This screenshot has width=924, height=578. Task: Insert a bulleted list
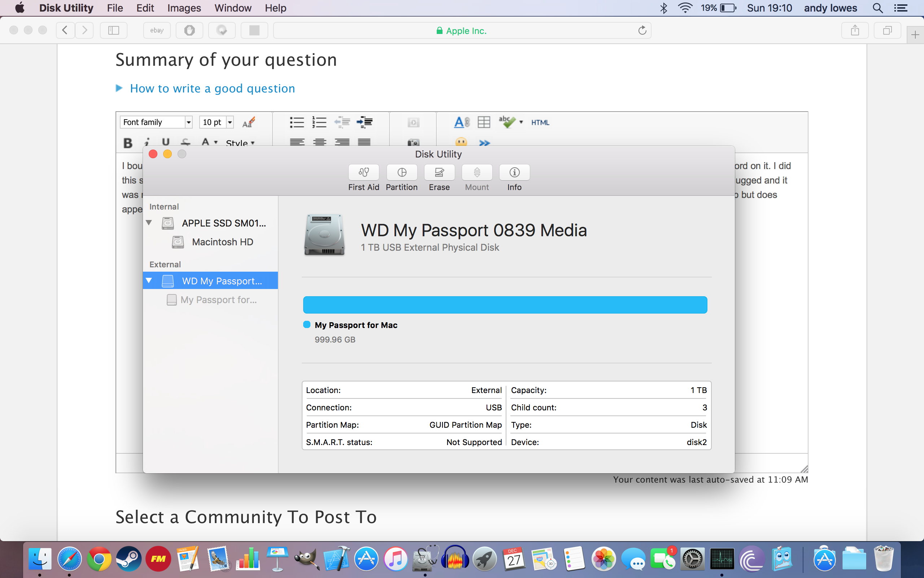coord(297,122)
